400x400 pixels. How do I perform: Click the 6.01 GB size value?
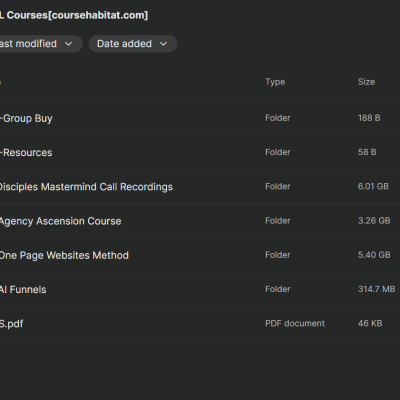(373, 186)
